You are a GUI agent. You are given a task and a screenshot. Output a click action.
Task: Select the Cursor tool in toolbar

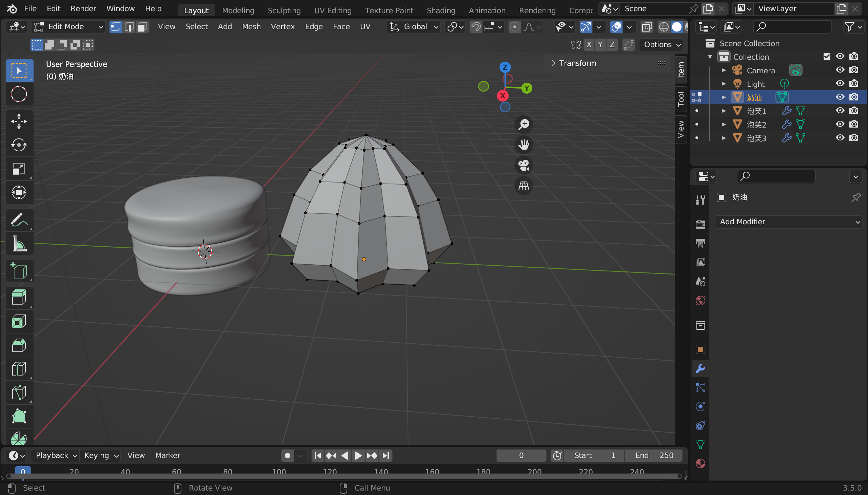point(19,94)
